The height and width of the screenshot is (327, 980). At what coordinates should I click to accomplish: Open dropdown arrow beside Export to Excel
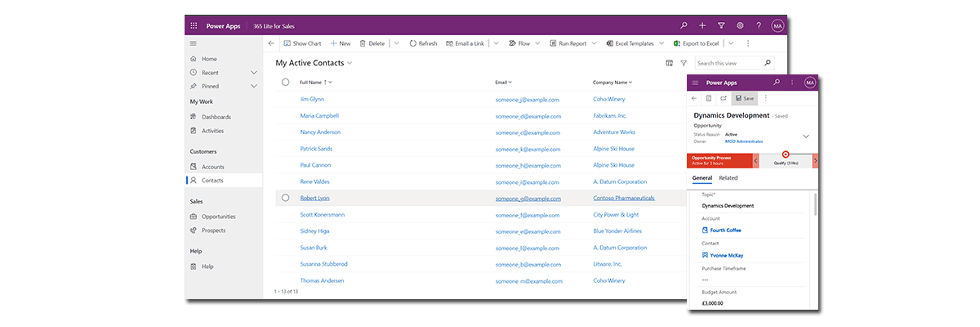[730, 43]
